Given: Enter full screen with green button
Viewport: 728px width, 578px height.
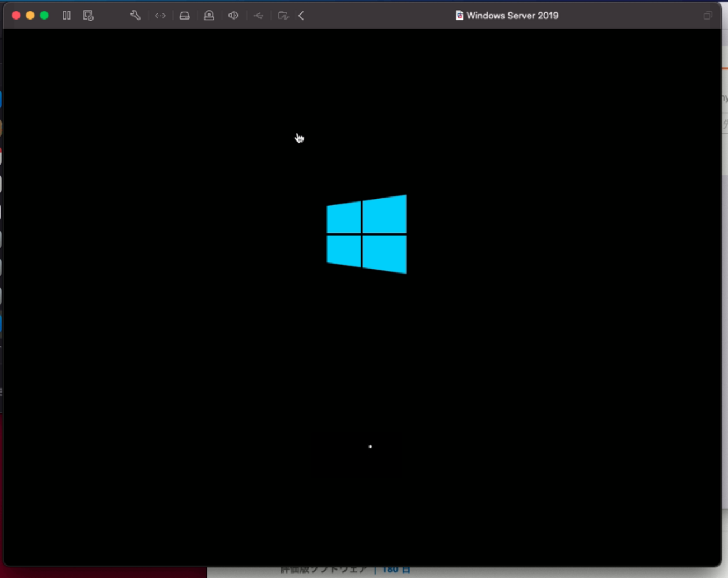Looking at the screenshot, I should (x=44, y=16).
